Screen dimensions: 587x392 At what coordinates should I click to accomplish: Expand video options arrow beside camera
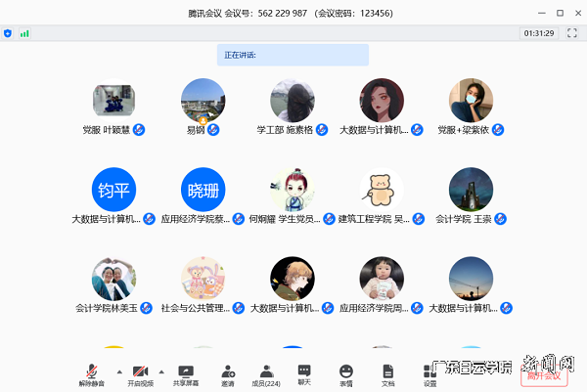(162, 370)
